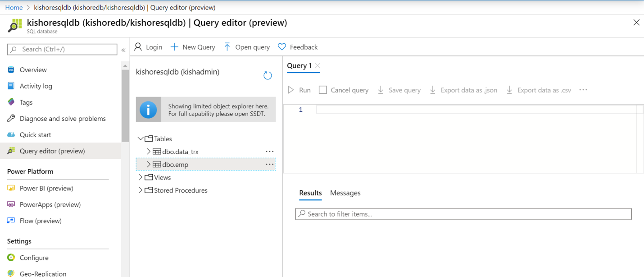The image size is (644, 277).
Task: Collapse the Tables tree folder
Action: (x=141, y=139)
